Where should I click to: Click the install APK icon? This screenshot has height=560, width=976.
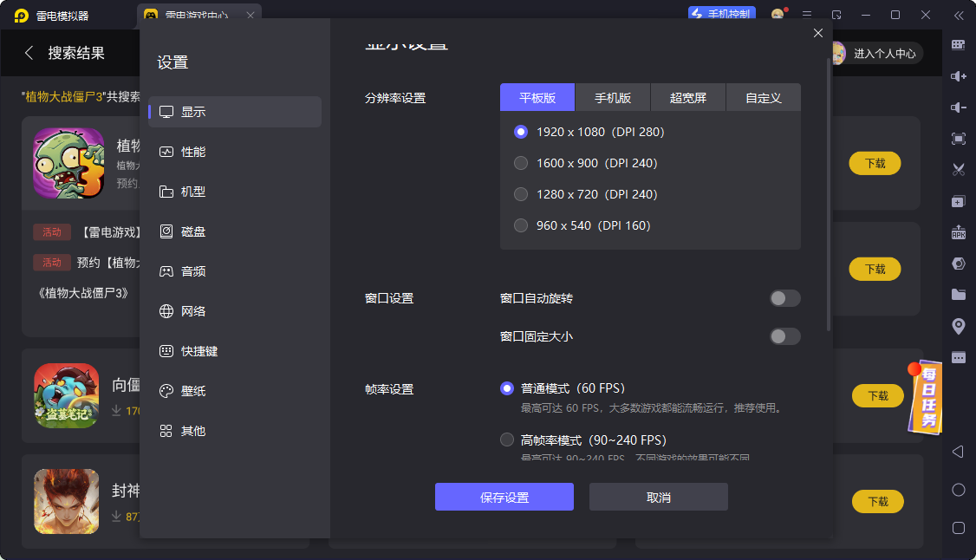[x=958, y=232]
